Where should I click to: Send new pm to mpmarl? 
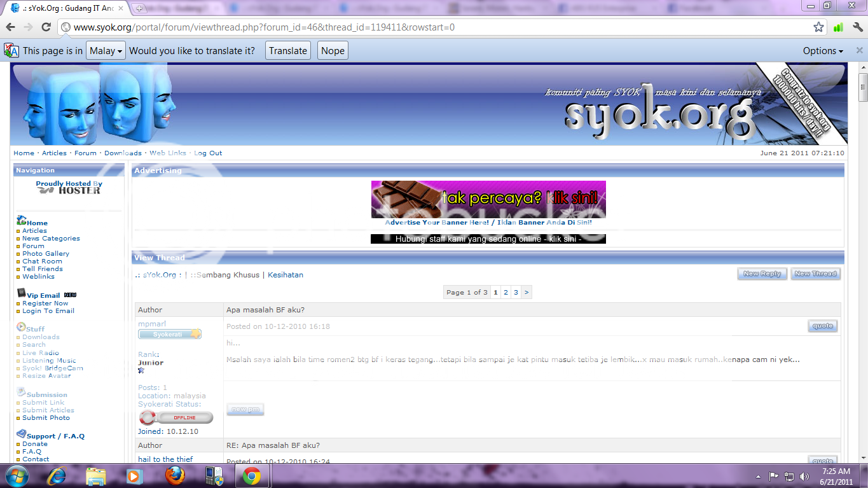coord(245,410)
